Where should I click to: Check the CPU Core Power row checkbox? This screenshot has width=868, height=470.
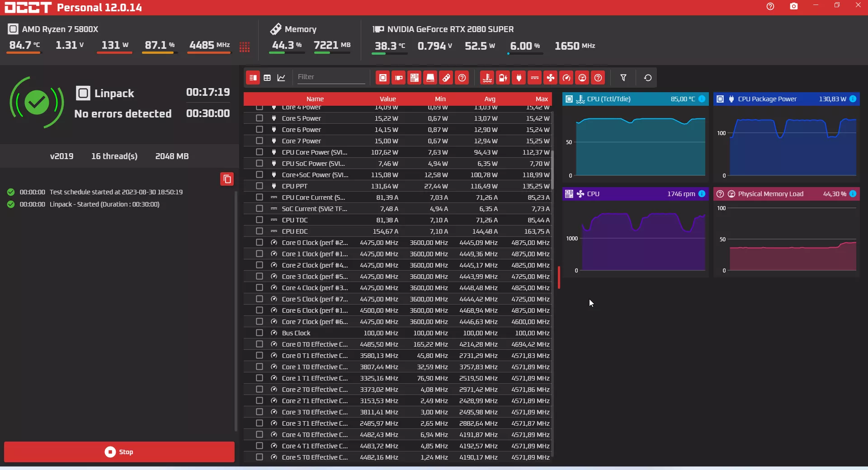click(x=259, y=152)
